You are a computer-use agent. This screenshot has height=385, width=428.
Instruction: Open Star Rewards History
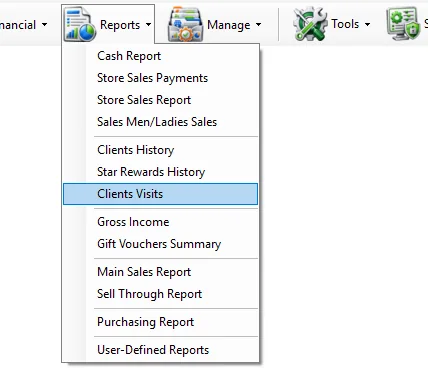point(160,172)
